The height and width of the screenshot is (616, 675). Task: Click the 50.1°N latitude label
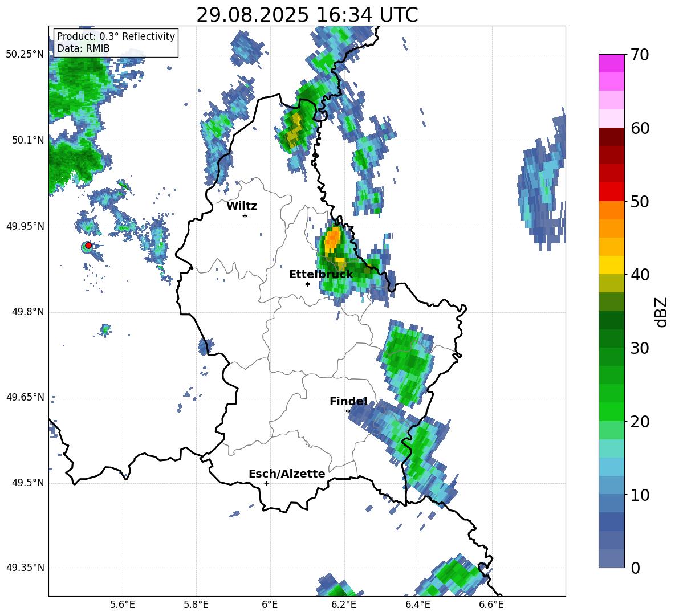point(28,140)
